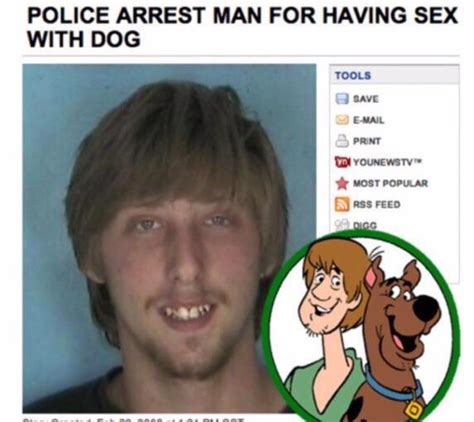Click the red star Most Popular icon

tap(342, 183)
